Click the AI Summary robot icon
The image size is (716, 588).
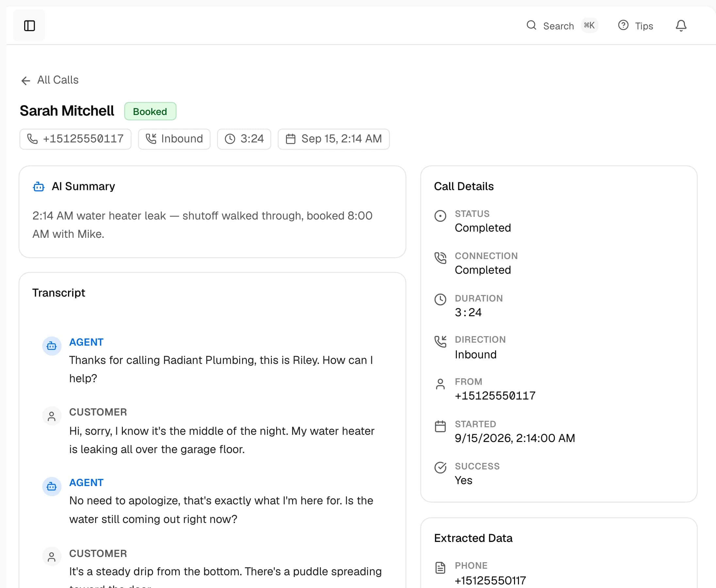click(39, 187)
